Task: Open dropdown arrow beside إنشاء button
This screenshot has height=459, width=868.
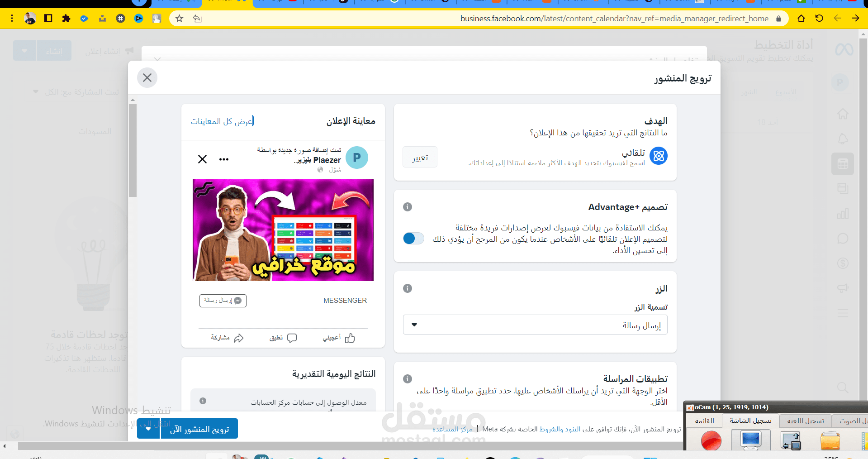Action: tap(24, 51)
